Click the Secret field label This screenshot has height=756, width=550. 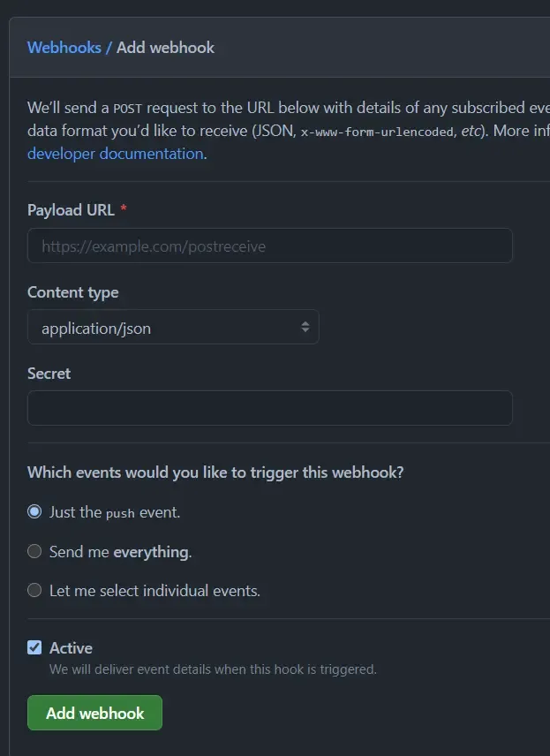click(x=49, y=374)
